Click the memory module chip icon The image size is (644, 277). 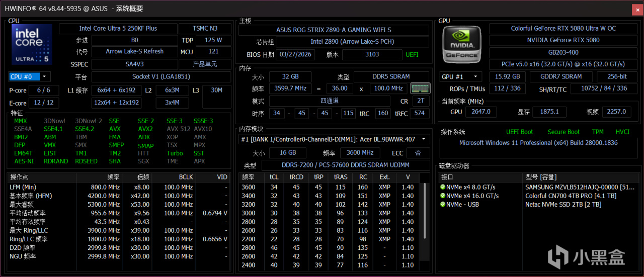point(420,88)
